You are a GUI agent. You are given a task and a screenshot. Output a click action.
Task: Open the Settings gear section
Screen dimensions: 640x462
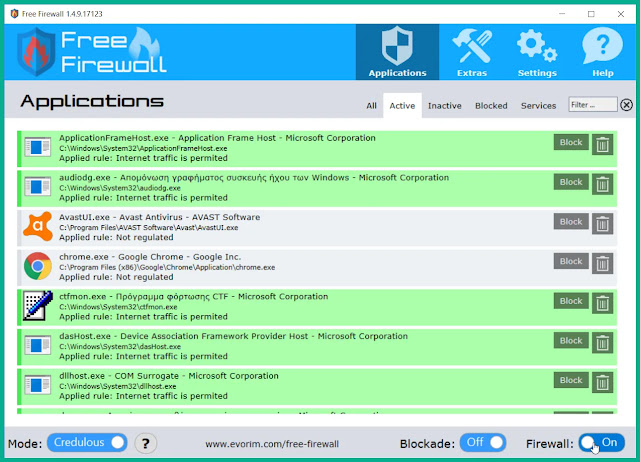(x=537, y=52)
